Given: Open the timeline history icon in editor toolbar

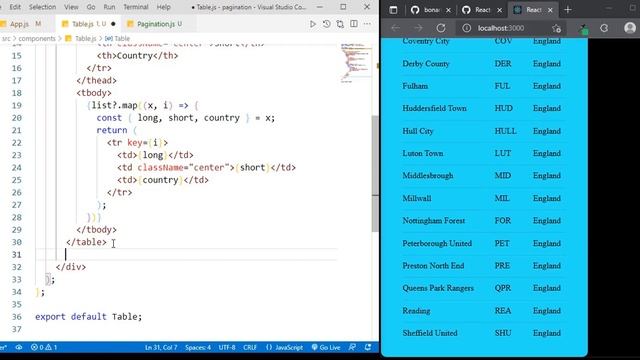Looking at the screenshot, I should pyautogui.click(x=327, y=24).
